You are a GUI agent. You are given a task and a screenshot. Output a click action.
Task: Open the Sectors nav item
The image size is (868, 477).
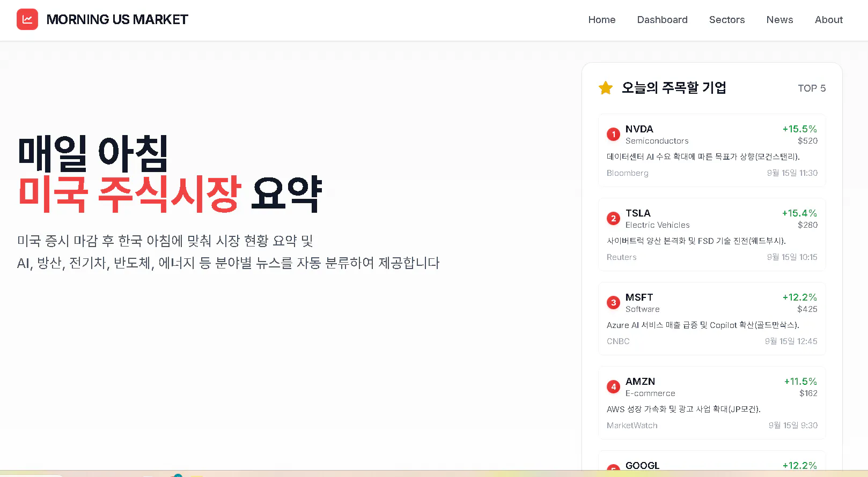(x=726, y=20)
